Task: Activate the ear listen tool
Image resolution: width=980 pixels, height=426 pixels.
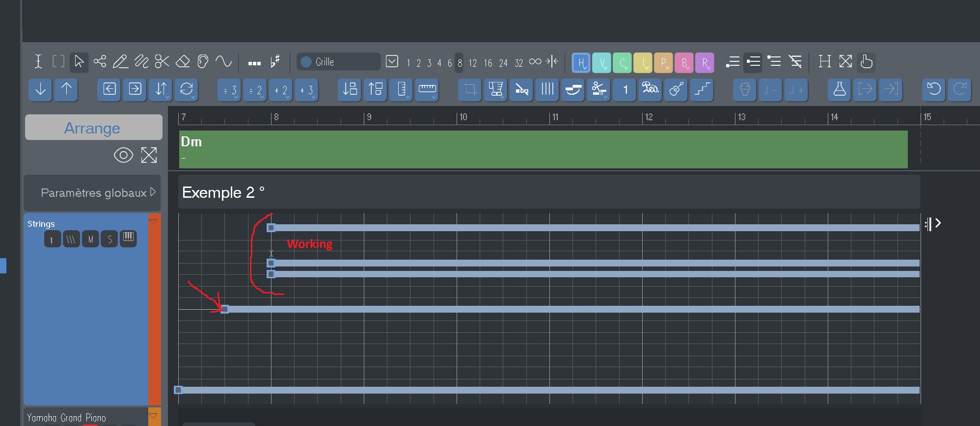Action: click(x=203, y=62)
